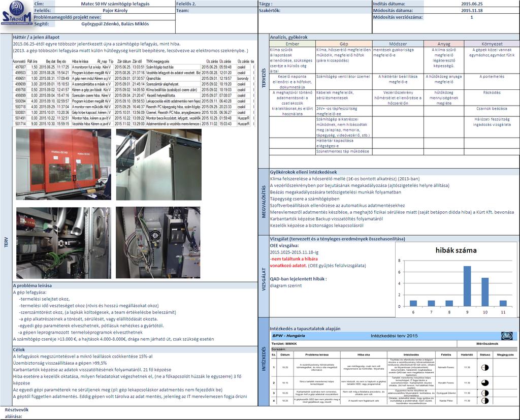Click the red text 'nem találtunk a hibára'
Viewport: 520px width, 420px height.
pos(294,259)
